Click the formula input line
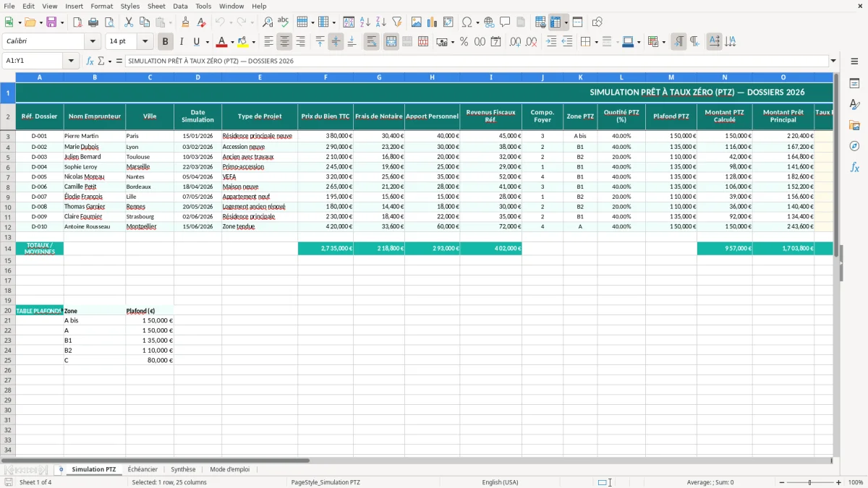 (477, 61)
